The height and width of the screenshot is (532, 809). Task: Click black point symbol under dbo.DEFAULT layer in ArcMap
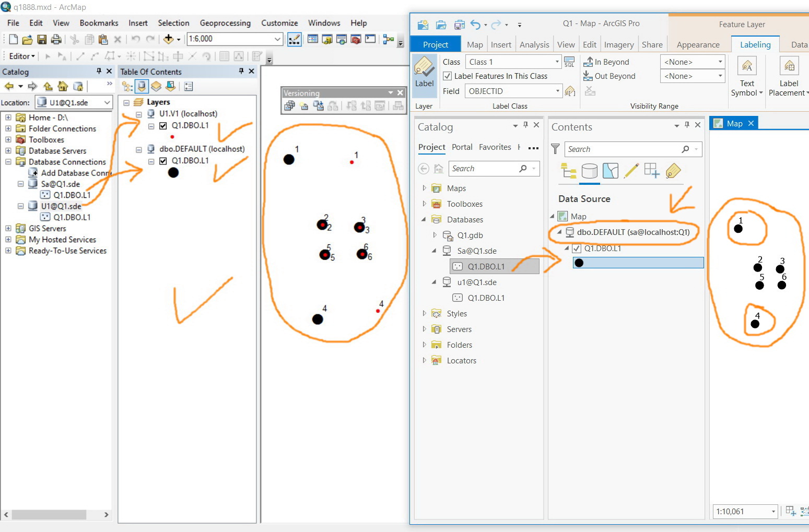coord(173,172)
